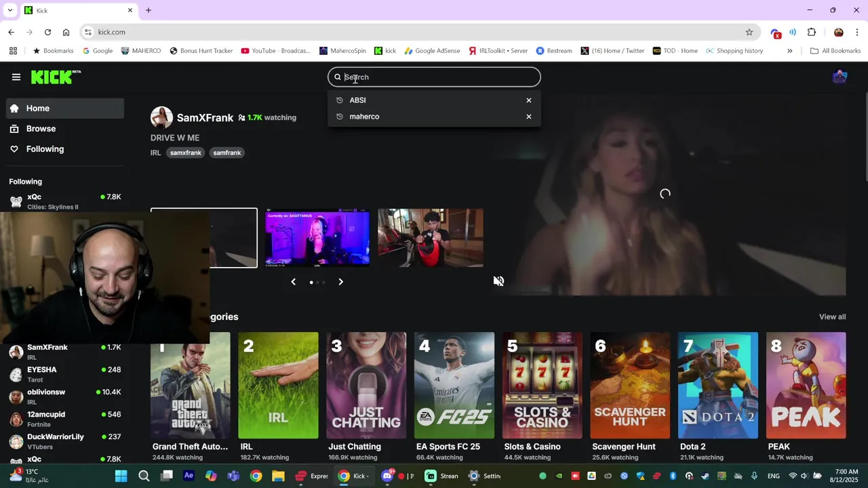
Task: Open File Explorer from taskbar
Action: coord(278,476)
